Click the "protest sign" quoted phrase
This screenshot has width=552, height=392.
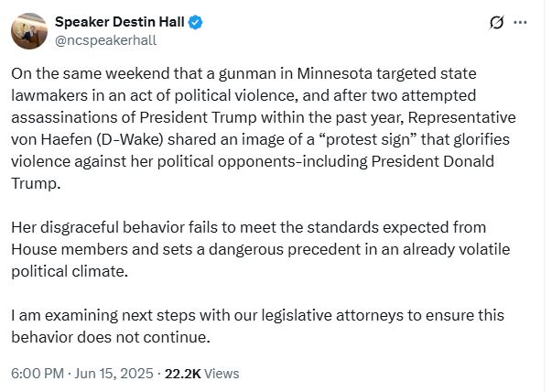coord(367,139)
